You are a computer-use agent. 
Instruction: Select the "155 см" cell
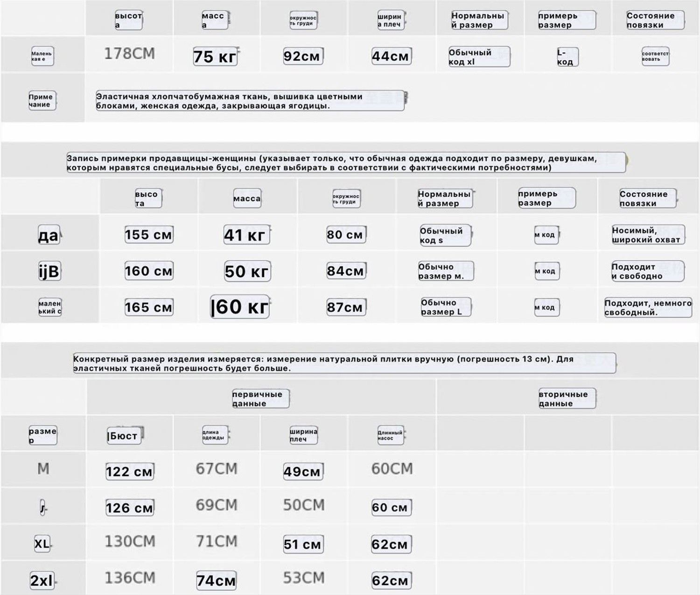pos(148,234)
